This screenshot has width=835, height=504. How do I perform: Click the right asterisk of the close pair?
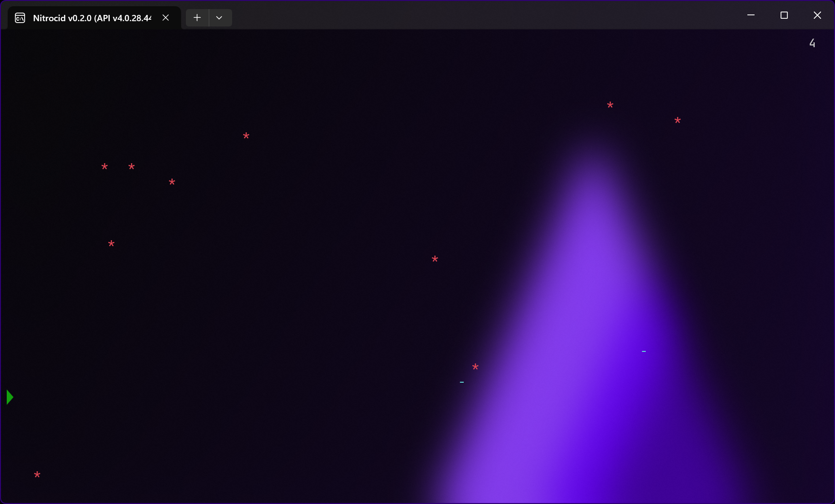tap(131, 167)
